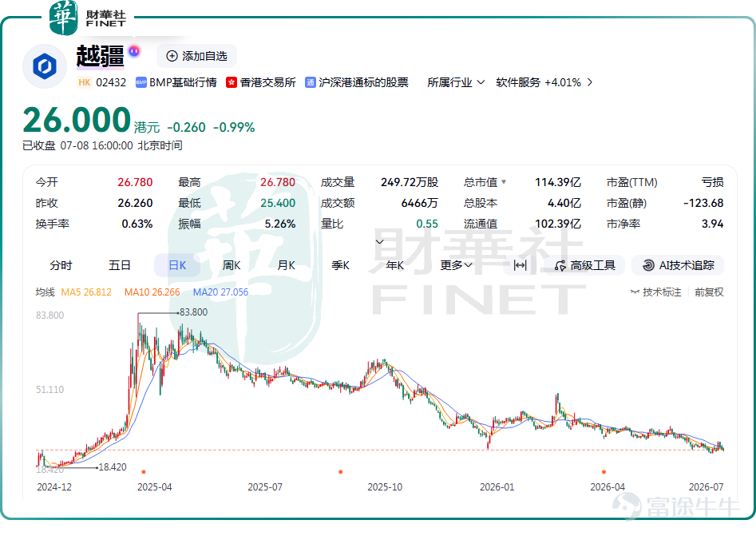
Task: Click 流通值 value 102.39亿
Action: (558, 224)
